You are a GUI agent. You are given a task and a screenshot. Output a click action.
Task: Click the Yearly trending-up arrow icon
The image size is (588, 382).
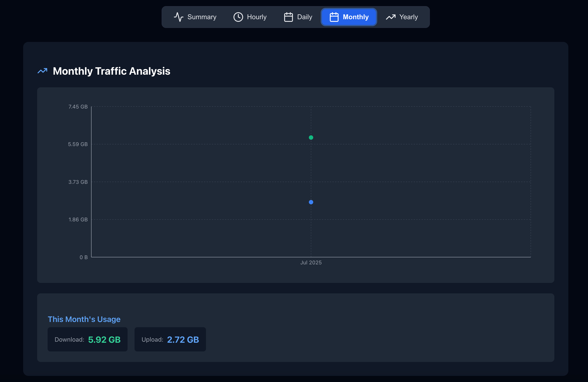[391, 17]
